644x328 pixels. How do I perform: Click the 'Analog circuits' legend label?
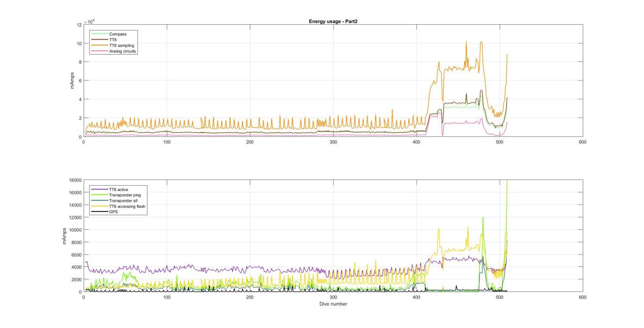(x=123, y=52)
